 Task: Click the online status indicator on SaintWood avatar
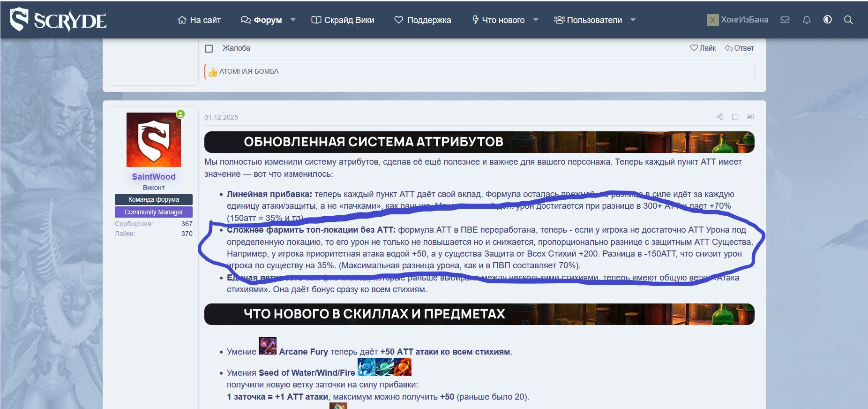180,114
